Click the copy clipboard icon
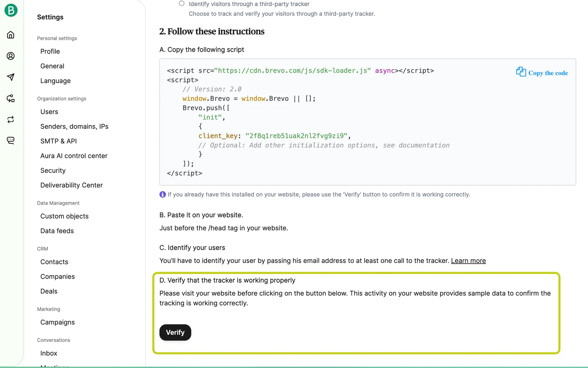 (521, 72)
